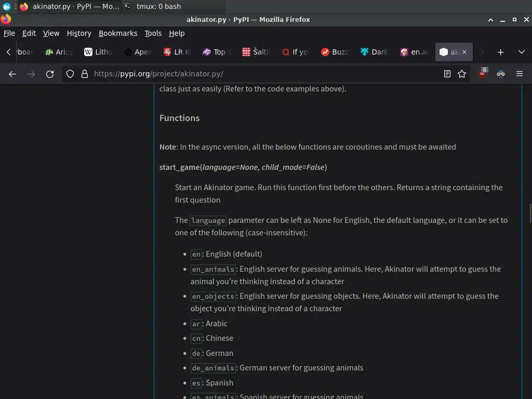Switch to the Šaltil tab
This screenshot has height=399, width=532.
coord(256,52)
